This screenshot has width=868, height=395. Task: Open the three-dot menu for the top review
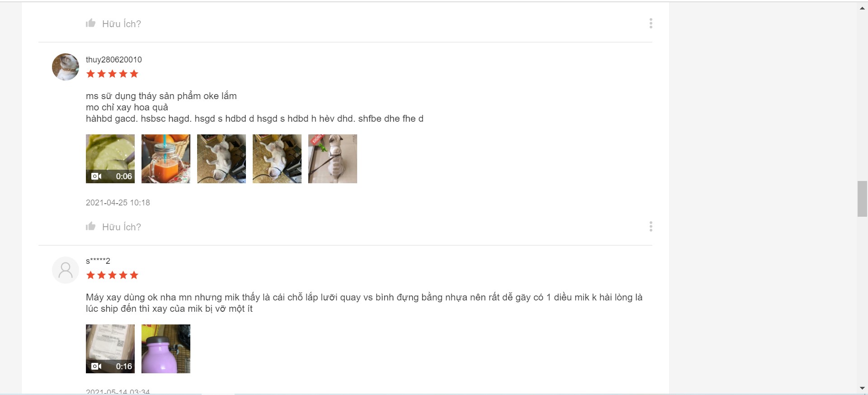point(651,24)
